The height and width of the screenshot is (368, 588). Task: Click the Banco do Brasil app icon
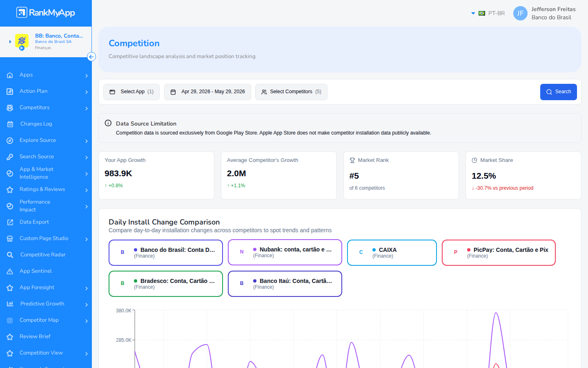pos(22,41)
